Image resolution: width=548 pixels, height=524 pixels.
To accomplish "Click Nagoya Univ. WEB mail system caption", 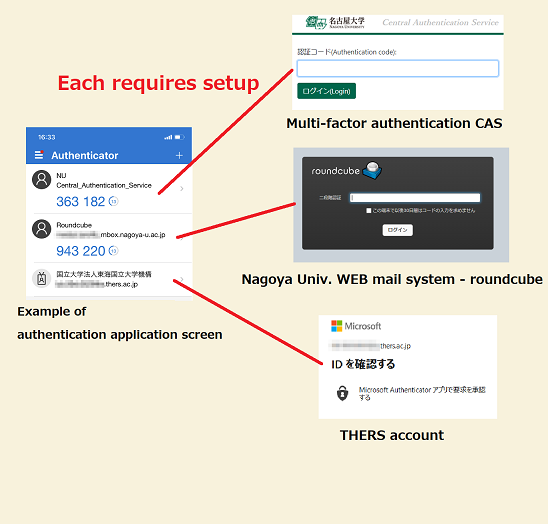I will [x=392, y=279].
